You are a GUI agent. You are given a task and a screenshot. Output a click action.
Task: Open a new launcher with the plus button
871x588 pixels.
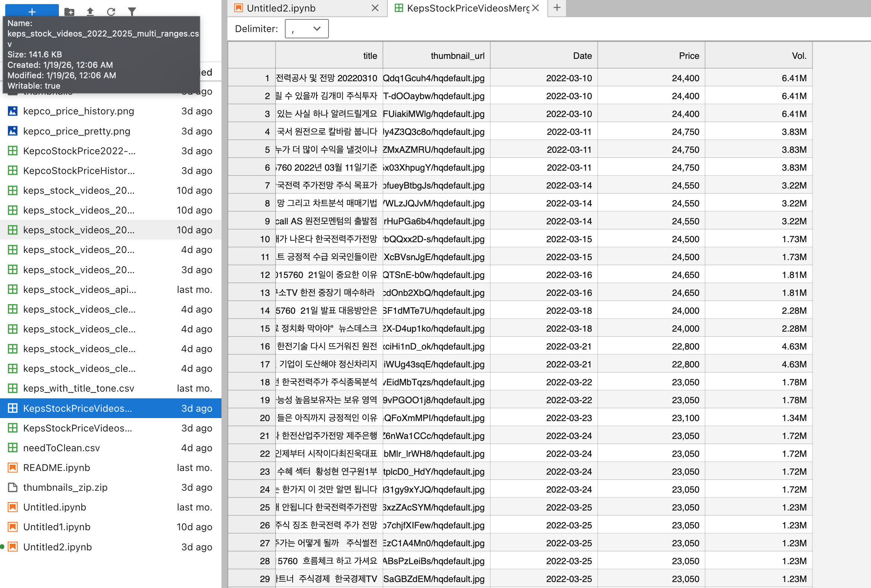tap(31, 11)
